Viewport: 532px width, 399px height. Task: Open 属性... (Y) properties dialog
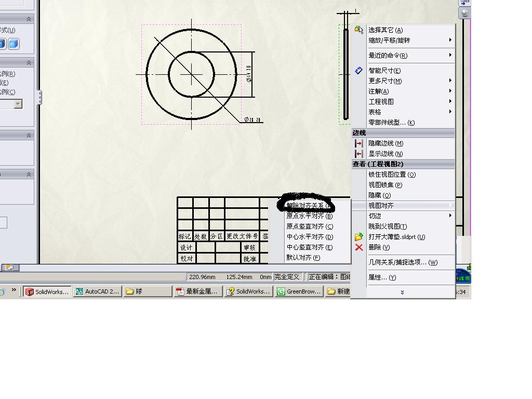tap(403, 277)
